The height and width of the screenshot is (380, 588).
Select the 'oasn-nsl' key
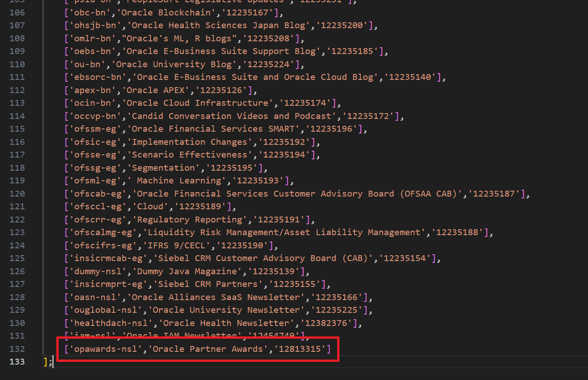pos(95,297)
